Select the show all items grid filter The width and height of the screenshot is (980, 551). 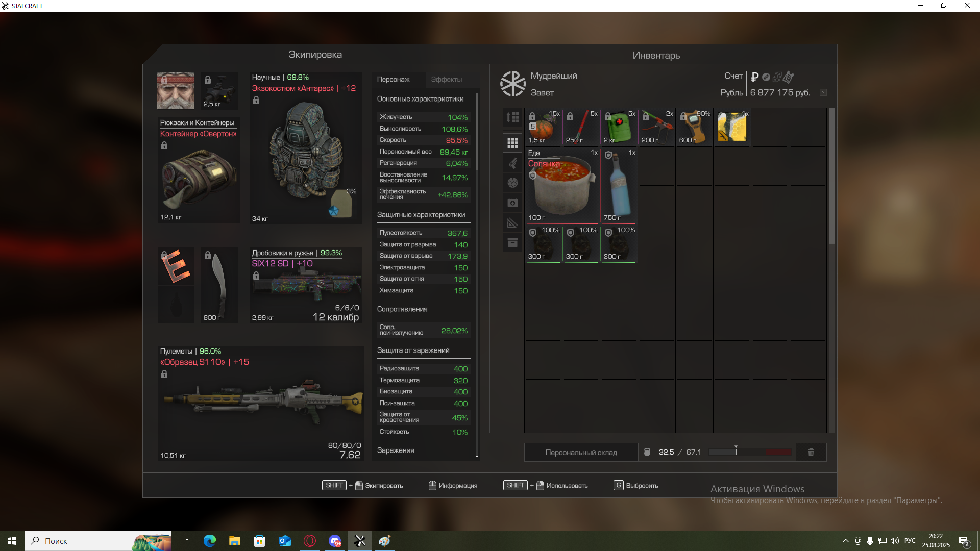click(x=512, y=143)
